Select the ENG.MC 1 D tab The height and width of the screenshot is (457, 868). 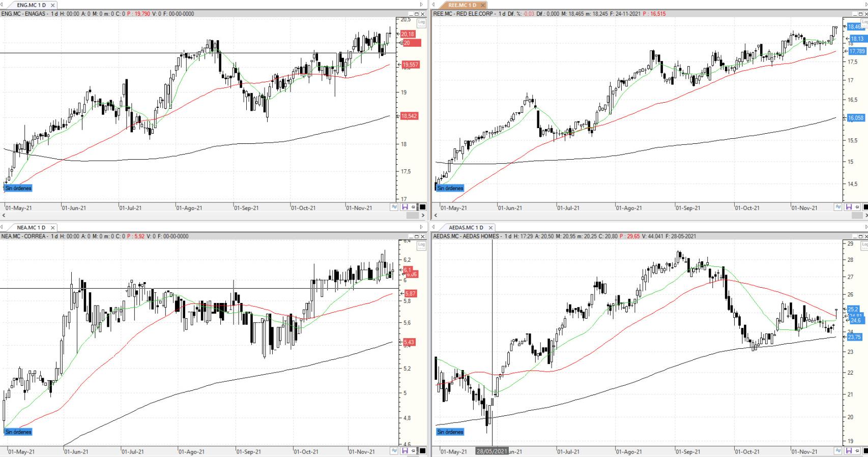point(31,5)
